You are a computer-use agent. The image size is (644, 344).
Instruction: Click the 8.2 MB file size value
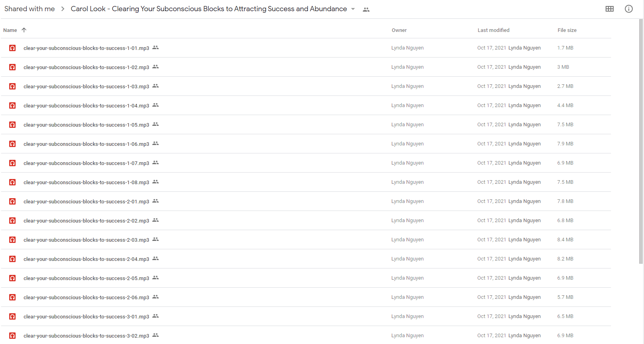point(565,259)
